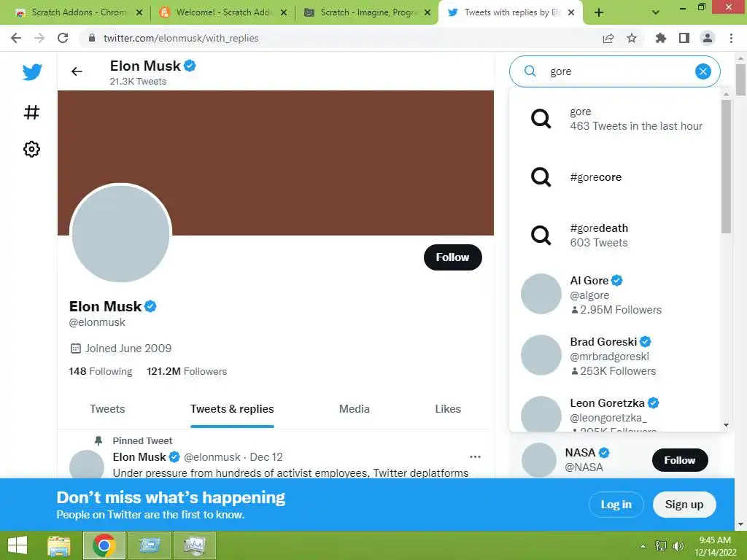Clear the search box with X icon
Image resolution: width=747 pixels, height=560 pixels.
[x=703, y=71]
